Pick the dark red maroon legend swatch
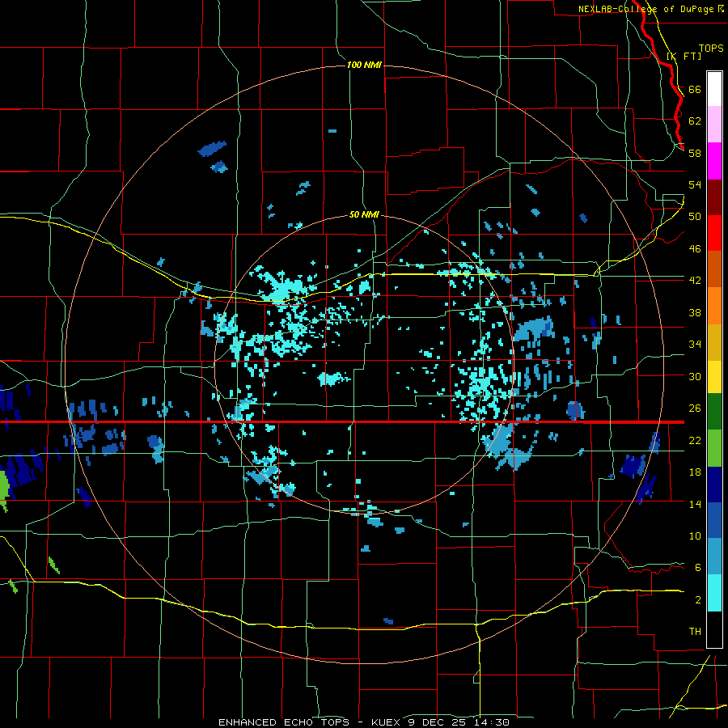Image resolution: width=728 pixels, height=728 pixels. (x=714, y=197)
